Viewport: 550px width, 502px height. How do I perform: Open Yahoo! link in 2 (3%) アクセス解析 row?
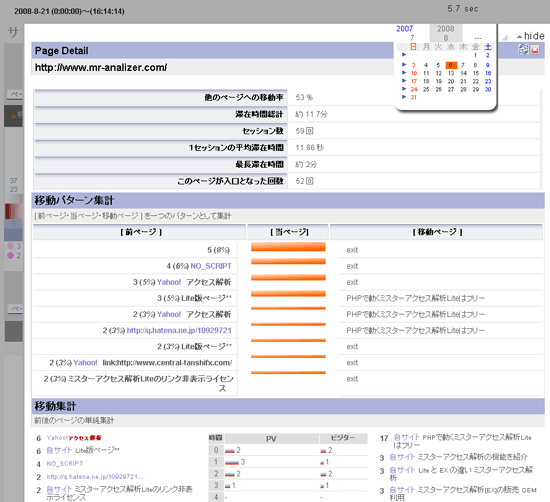click(x=169, y=314)
